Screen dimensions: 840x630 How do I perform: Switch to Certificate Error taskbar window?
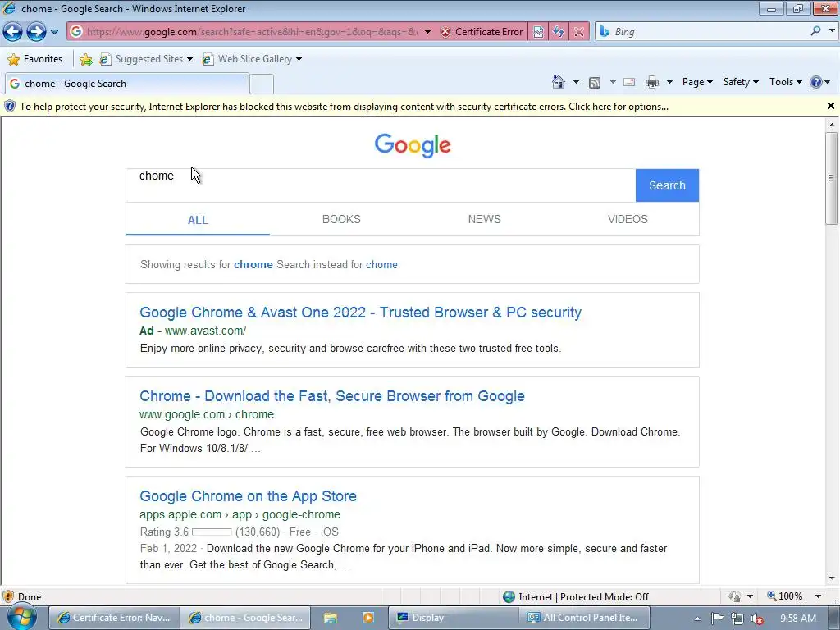click(113, 618)
